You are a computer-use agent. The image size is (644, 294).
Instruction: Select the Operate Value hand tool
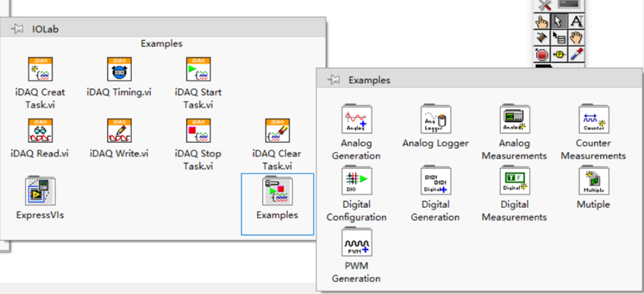click(542, 21)
